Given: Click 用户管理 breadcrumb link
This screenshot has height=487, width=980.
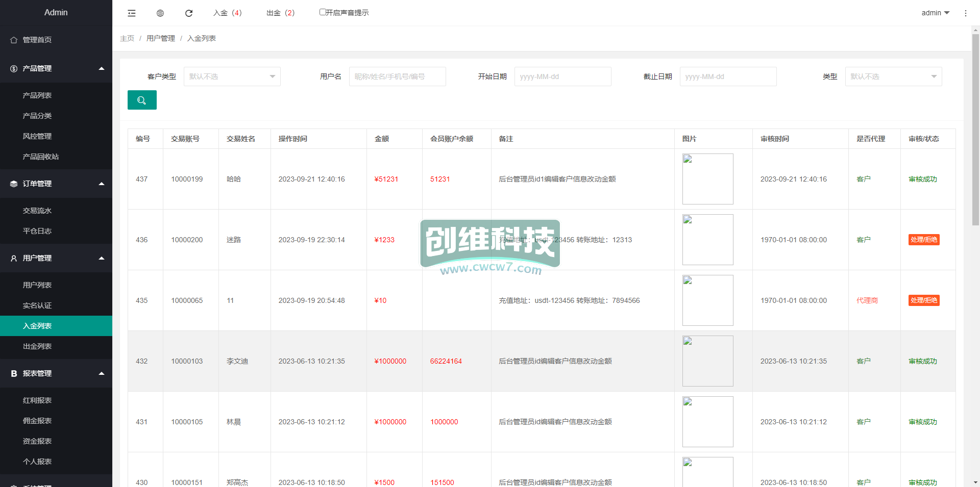Looking at the screenshot, I should click(x=161, y=38).
